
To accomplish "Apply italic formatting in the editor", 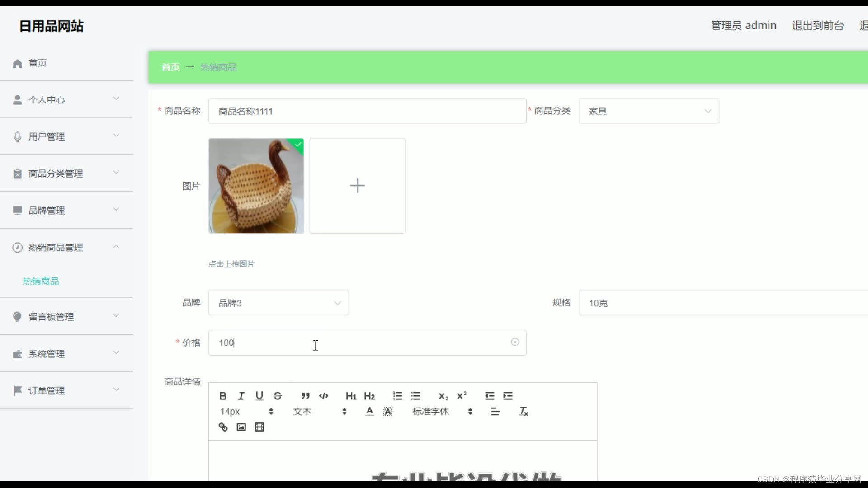I will point(241,396).
